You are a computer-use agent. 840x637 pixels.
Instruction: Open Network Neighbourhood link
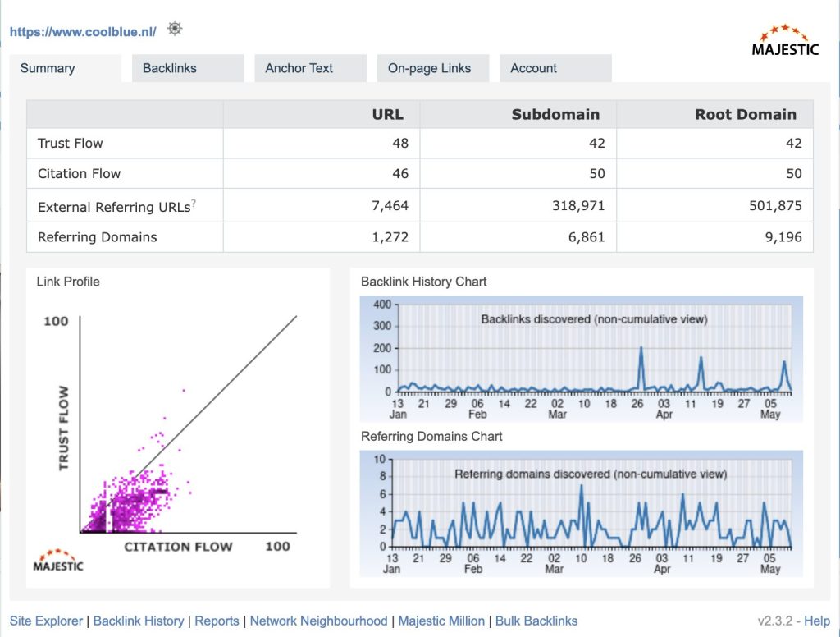[x=319, y=621]
